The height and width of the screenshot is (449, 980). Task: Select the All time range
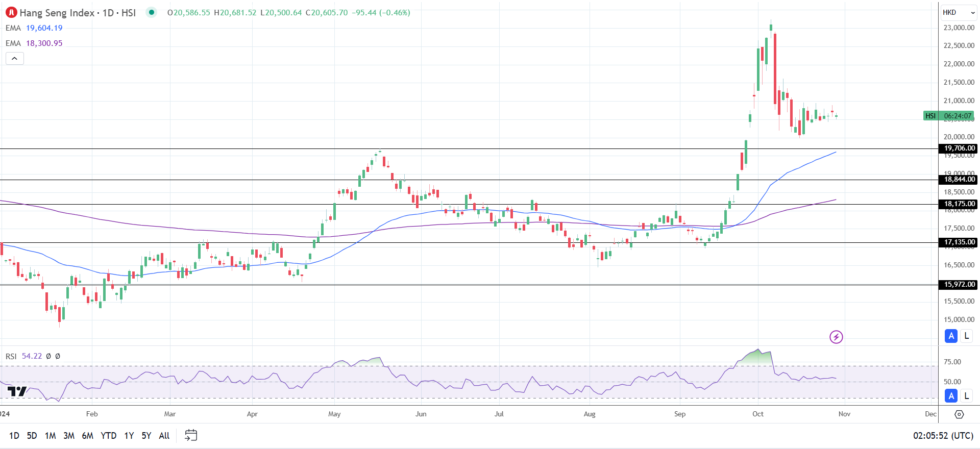click(164, 436)
